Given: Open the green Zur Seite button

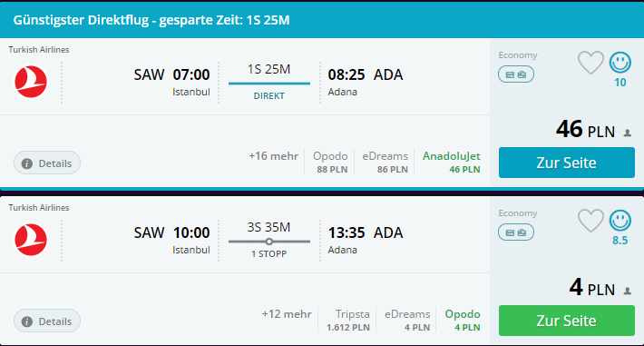Looking at the screenshot, I should coord(566,321).
